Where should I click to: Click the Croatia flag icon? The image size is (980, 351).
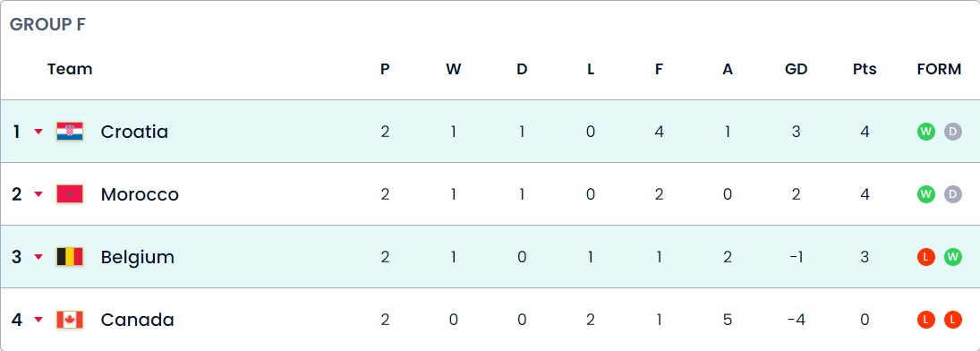[70, 132]
